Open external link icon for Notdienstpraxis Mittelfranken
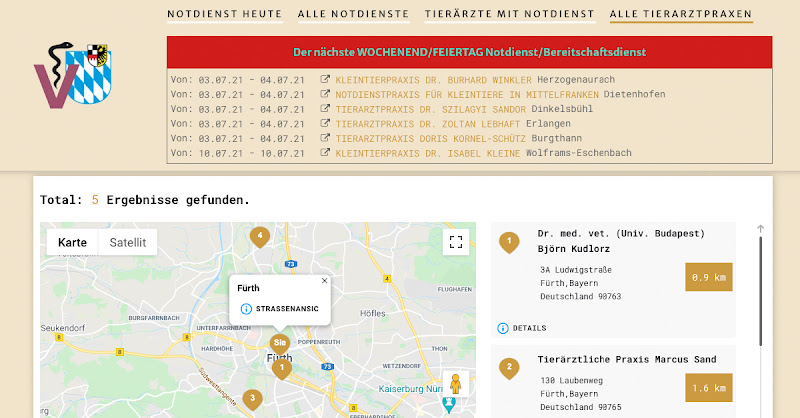Image resolution: width=800 pixels, height=418 pixels. point(324,94)
